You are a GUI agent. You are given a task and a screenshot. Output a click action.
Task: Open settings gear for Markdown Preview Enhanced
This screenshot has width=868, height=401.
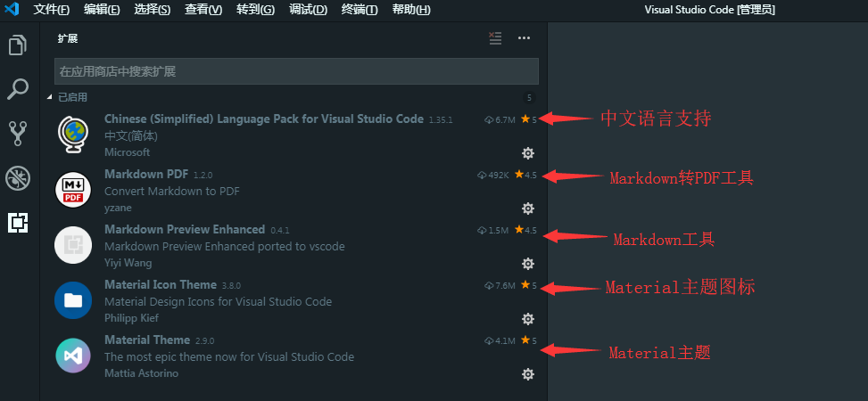point(528,264)
